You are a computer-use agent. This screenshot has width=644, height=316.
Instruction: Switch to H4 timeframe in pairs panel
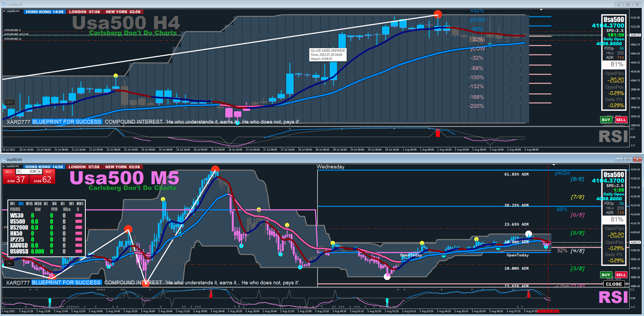tap(54, 204)
